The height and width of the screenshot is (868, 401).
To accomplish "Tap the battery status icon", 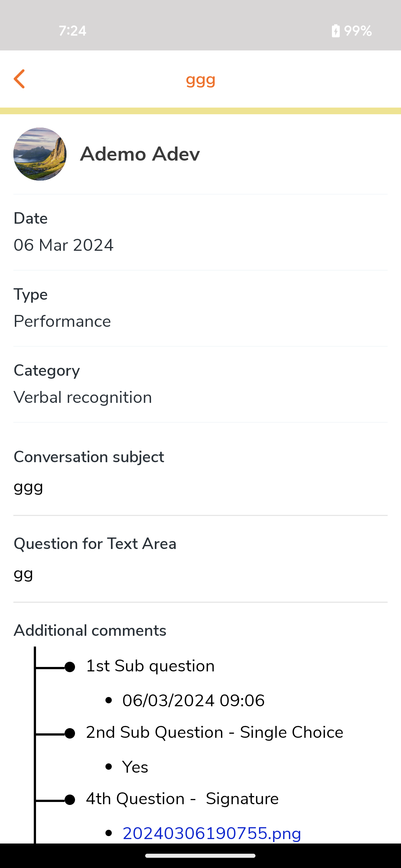I will pyautogui.click(x=336, y=31).
